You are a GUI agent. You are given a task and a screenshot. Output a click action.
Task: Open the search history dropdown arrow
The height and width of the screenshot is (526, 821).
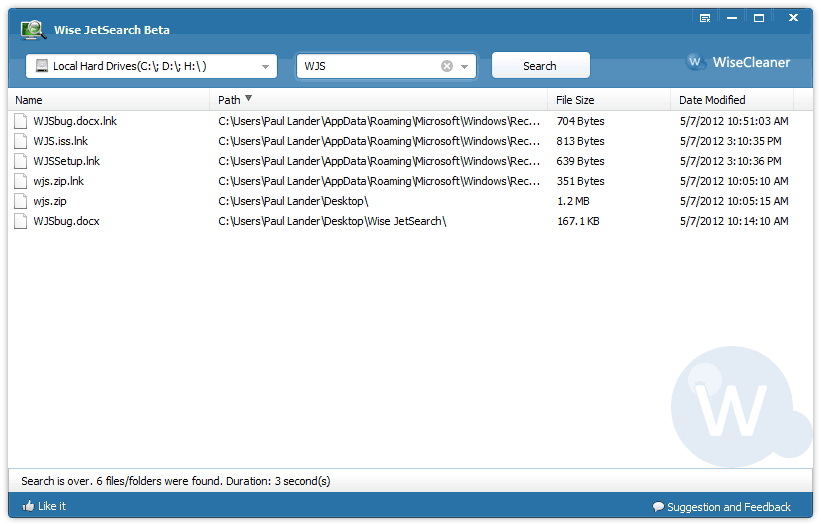click(464, 66)
